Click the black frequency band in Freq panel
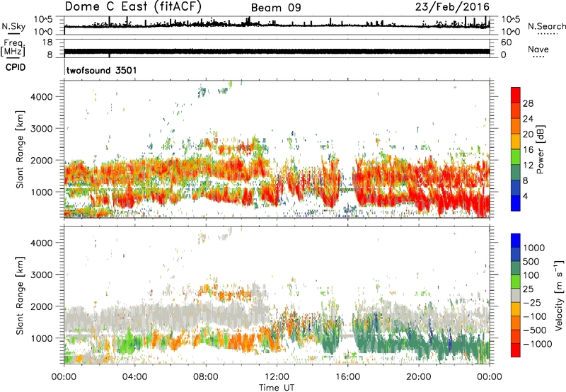This screenshot has height=392, width=566. coord(277,51)
